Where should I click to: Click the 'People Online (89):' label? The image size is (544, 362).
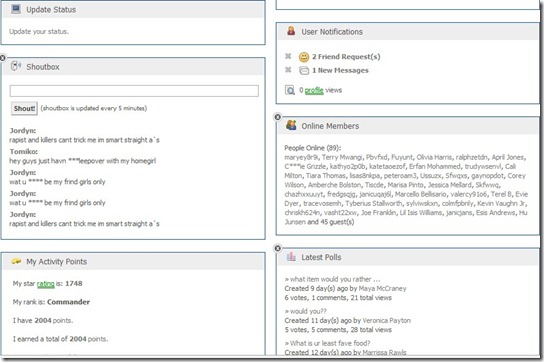pos(313,148)
